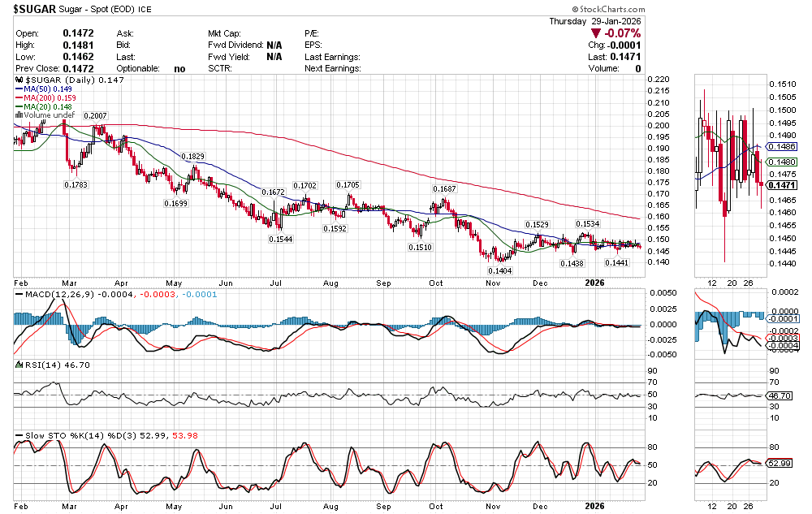This screenshot has width=812, height=514.
Task: Click the highlighted 0.1471 last price tag
Action: click(x=782, y=186)
